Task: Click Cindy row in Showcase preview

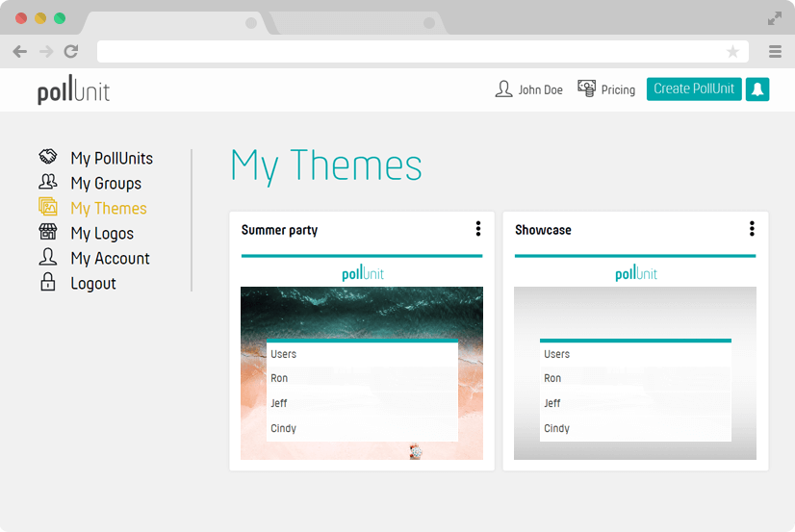Action: click(x=635, y=429)
